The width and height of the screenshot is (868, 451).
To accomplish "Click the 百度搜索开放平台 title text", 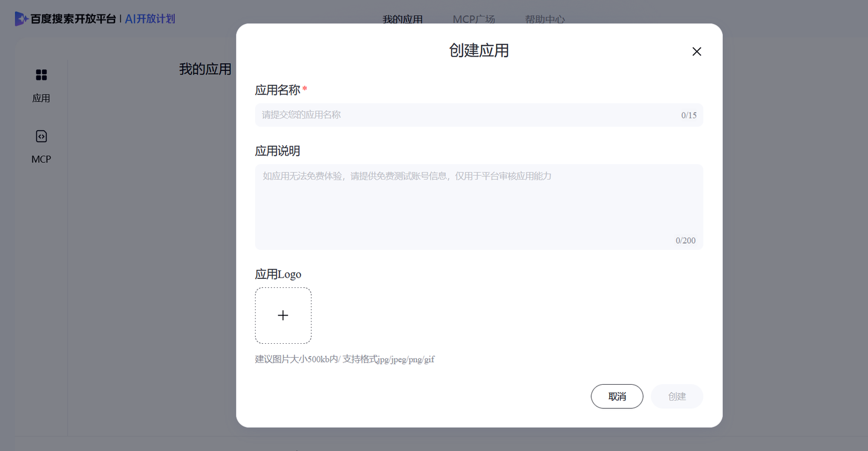I will [x=74, y=19].
